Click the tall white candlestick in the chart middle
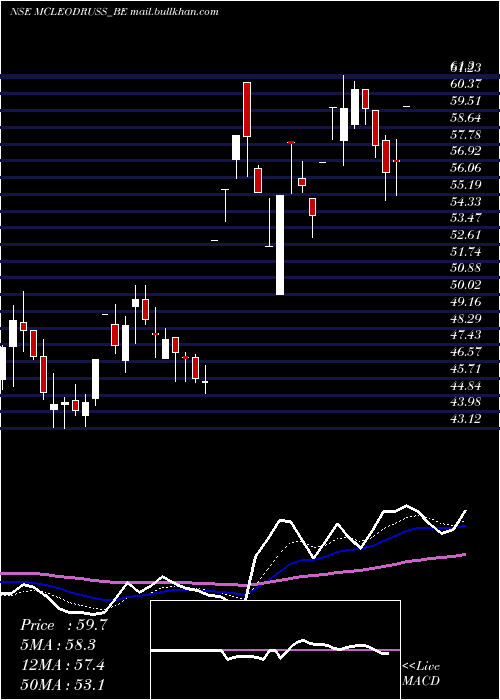 280,245
